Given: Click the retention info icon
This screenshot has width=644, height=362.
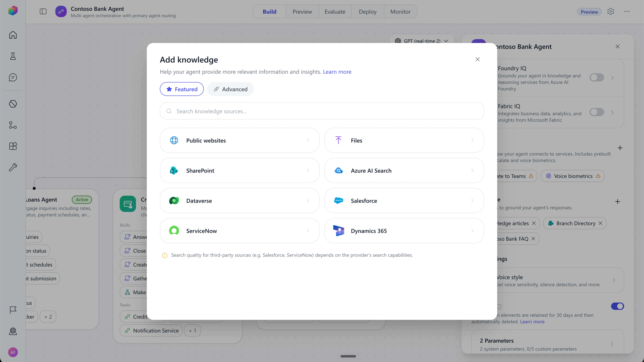Looking at the screenshot, I should coord(499,306).
